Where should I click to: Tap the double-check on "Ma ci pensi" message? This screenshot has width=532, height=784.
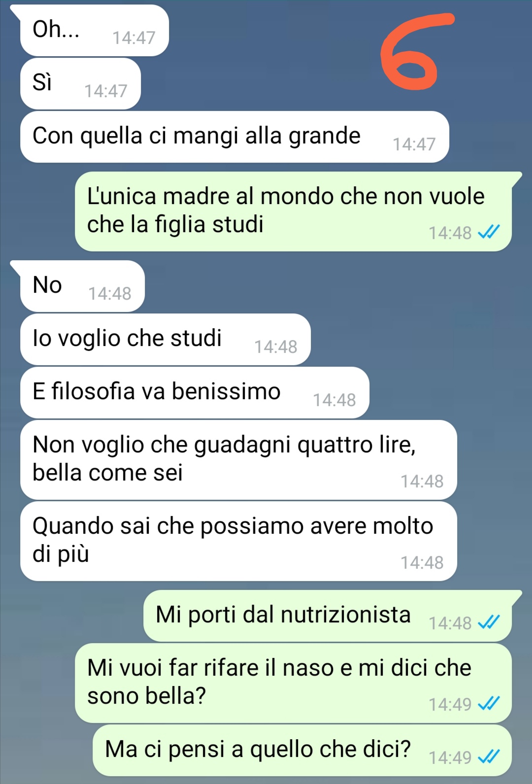pos(489,757)
